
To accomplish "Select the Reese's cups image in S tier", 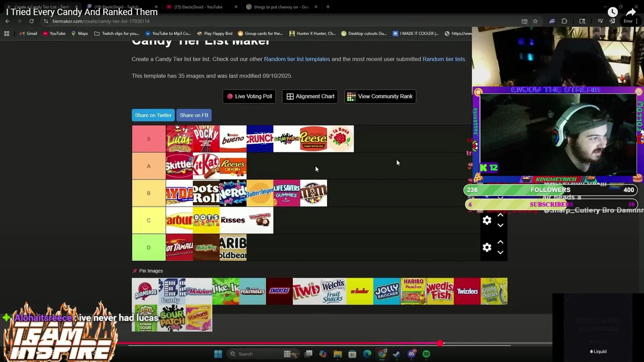I will click(313, 139).
